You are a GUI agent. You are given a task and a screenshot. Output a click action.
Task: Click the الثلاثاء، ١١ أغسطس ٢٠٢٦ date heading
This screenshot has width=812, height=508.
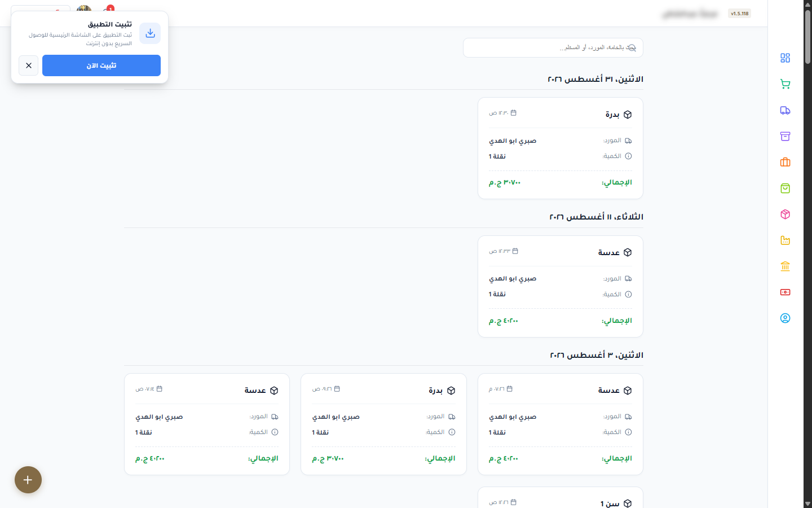click(597, 217)
